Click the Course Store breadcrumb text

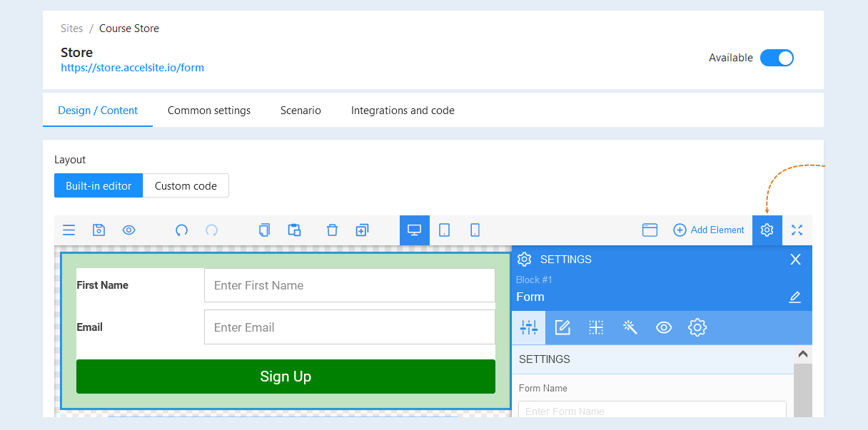(129, 29)
